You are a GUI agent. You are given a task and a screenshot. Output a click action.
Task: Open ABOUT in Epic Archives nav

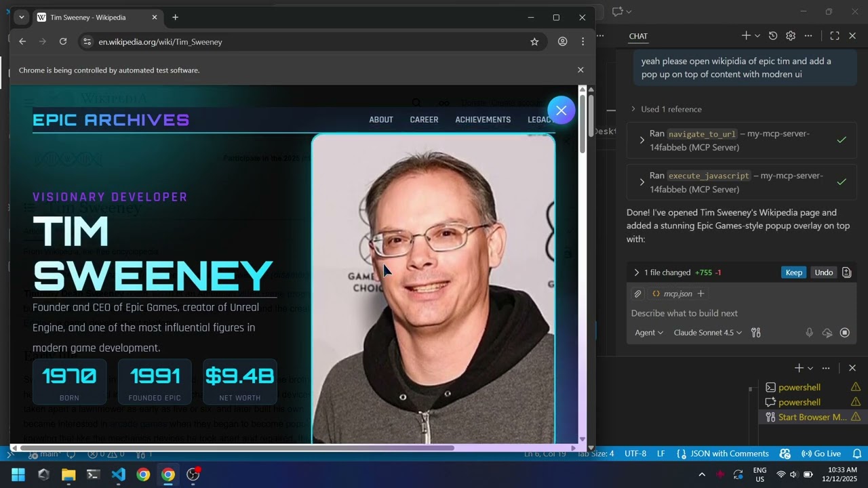(381, 119)
